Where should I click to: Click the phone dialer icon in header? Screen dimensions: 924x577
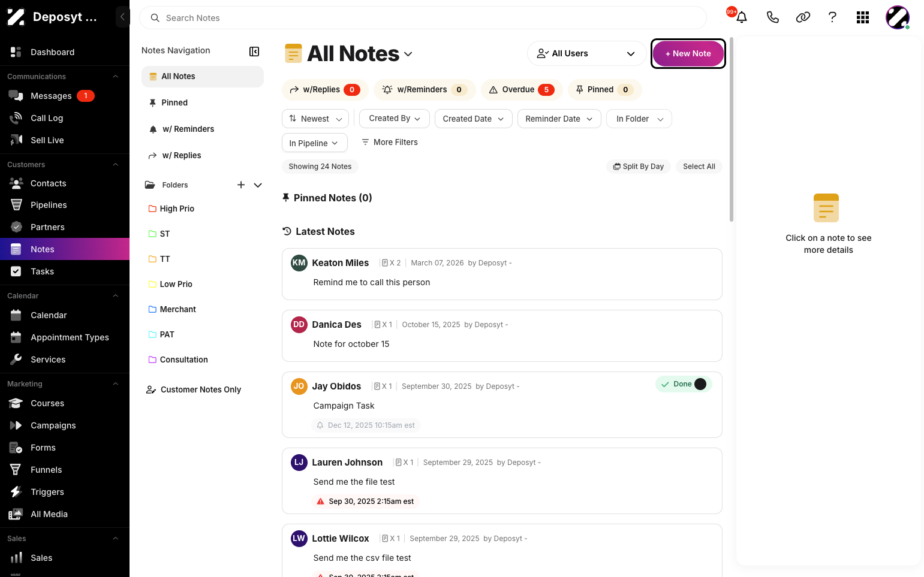pos(772,17)
